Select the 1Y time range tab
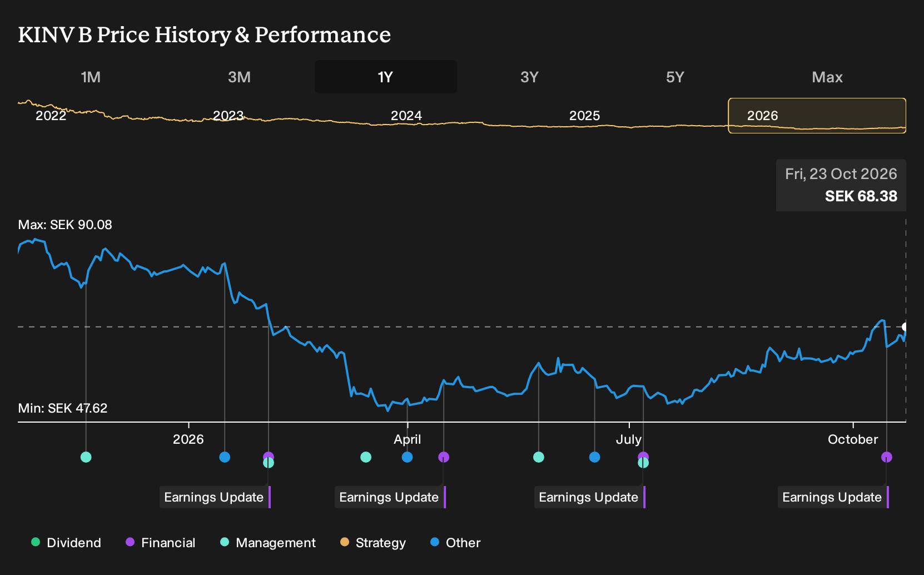 [386, 77]
